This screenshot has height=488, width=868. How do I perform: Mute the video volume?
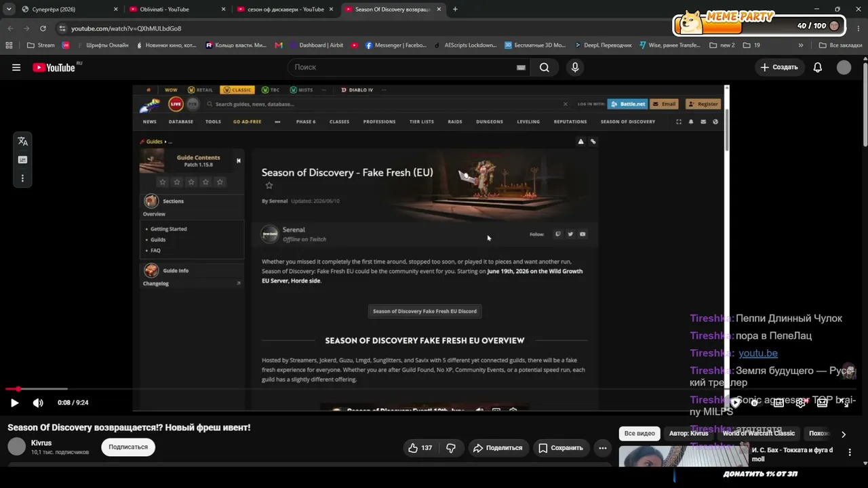point(38,403)
